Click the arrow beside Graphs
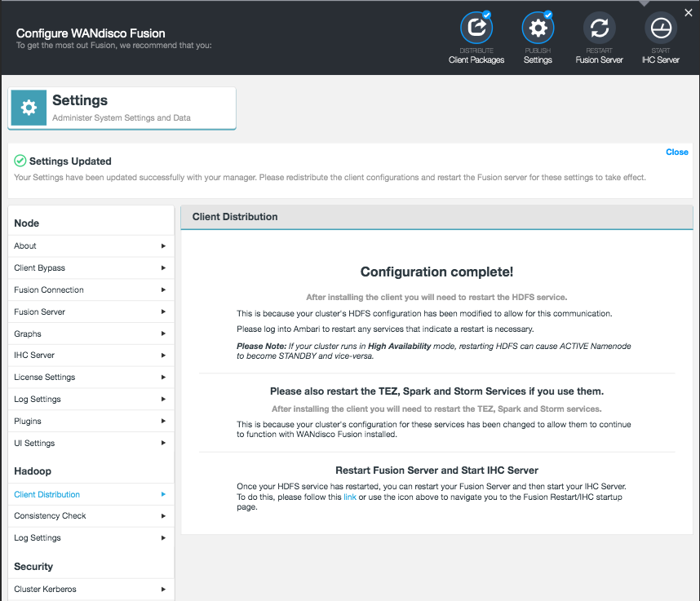Screen dimensions: 700x601 [163, 334]
